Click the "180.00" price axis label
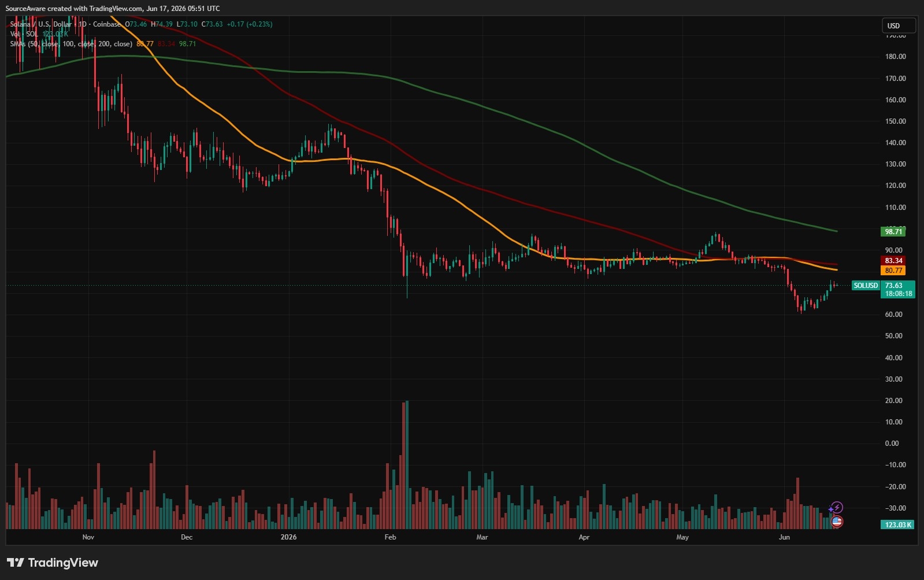Screen dimensions: 924x580 point(895,57)
